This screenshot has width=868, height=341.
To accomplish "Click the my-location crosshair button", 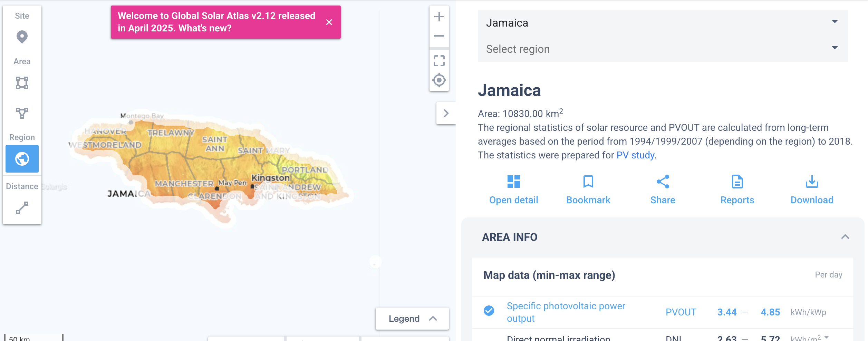I will tap(438, 80).
